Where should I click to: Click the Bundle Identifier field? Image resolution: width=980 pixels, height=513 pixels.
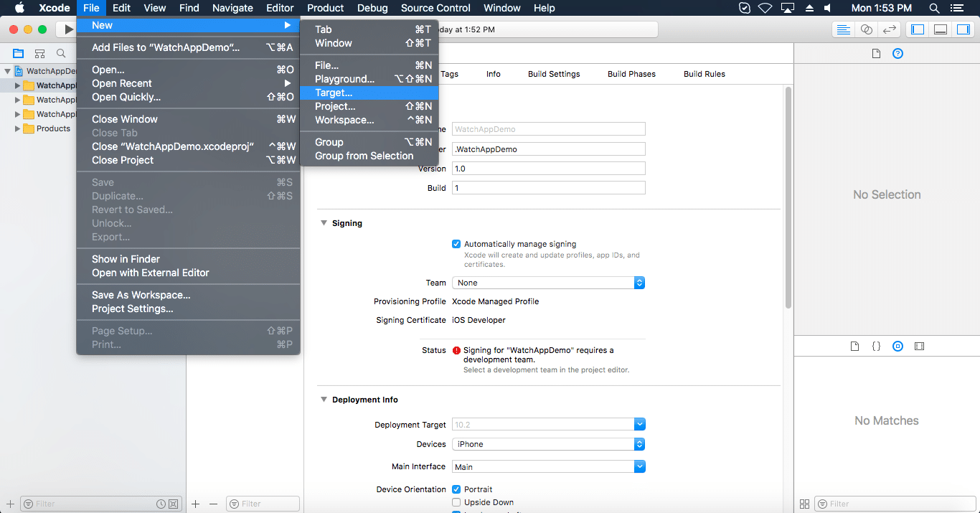pos(549,149)
